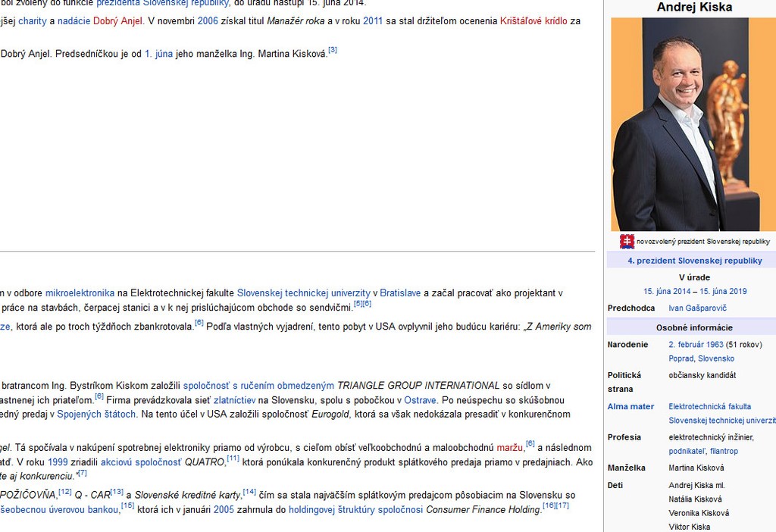Jump to footnote reference 3
776x532 pixels.
[x=333, y=51]
